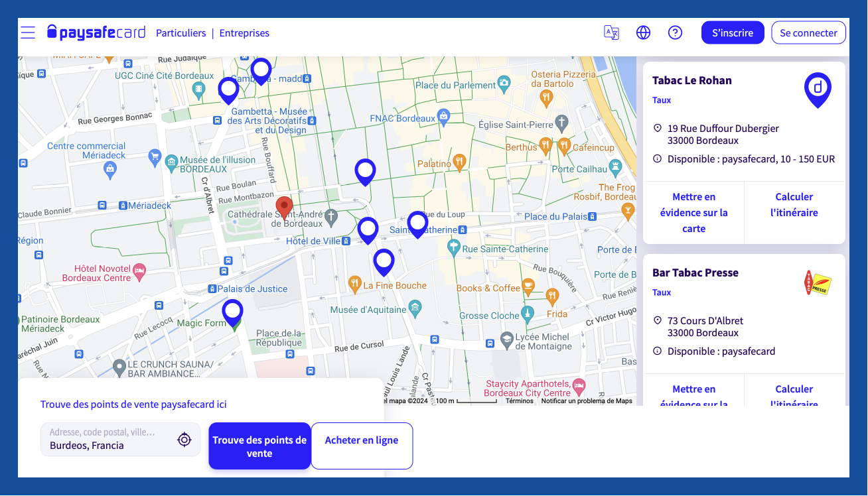Click the Palais de Justice tram stop icon

(212, 288)
